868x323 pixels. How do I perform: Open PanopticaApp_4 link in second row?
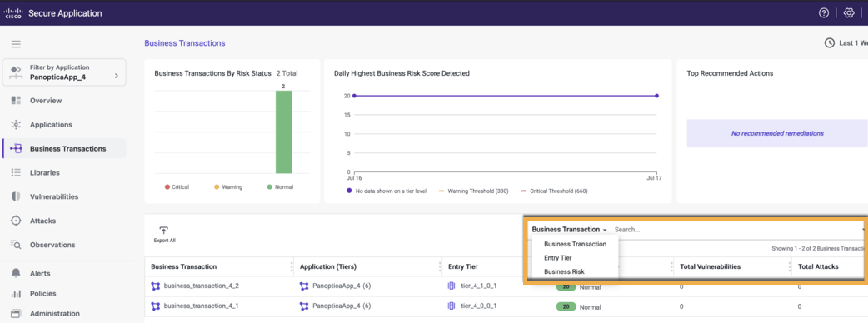[337, 306]
